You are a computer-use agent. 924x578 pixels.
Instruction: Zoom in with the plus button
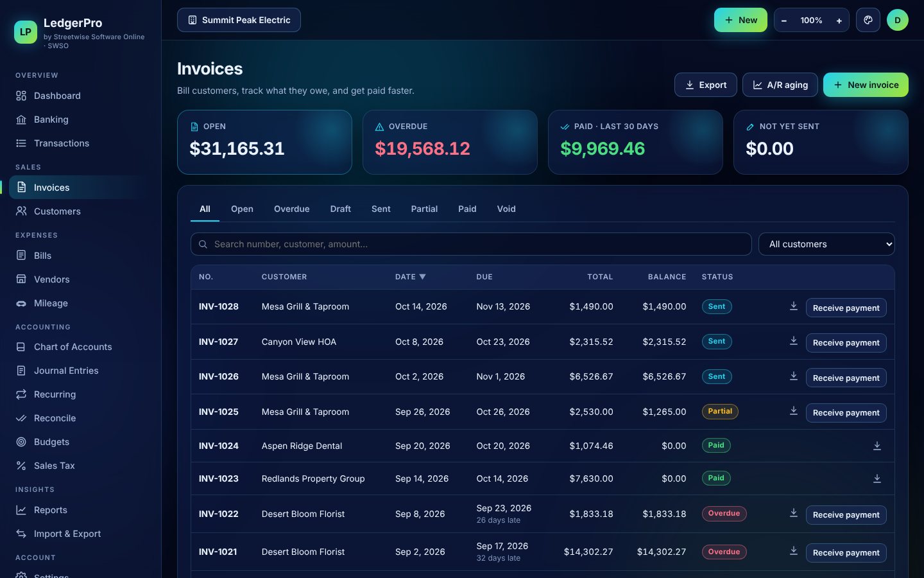839,21
